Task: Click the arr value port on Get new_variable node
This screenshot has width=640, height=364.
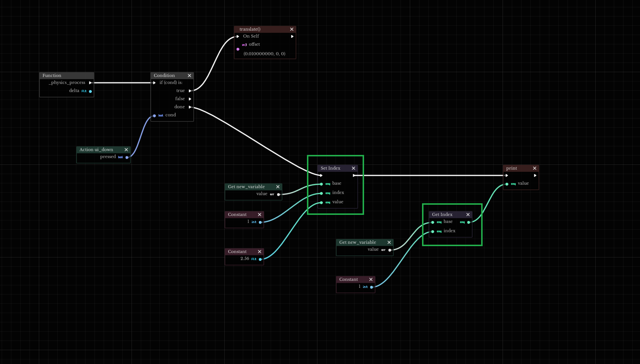Action: 279,195
